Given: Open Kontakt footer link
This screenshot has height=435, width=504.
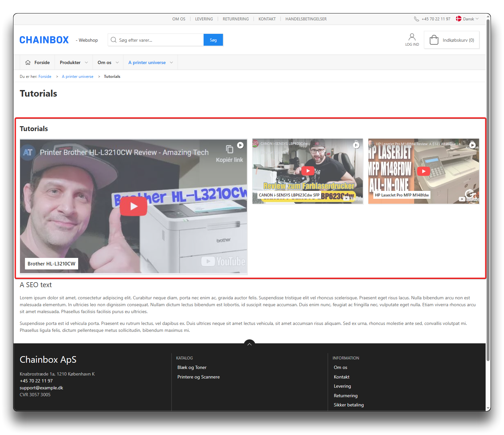Looking at the screenshot, I should 341,377.
